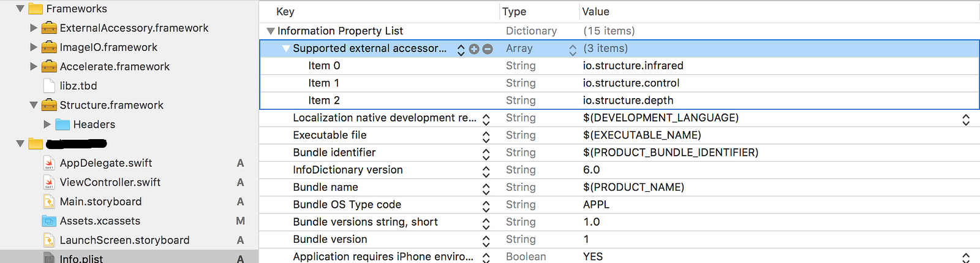Click the remove (–) button on Supported external accessory row
This screenshot has height=263, width=980.
pyautogui.click(x=488, y=49)
